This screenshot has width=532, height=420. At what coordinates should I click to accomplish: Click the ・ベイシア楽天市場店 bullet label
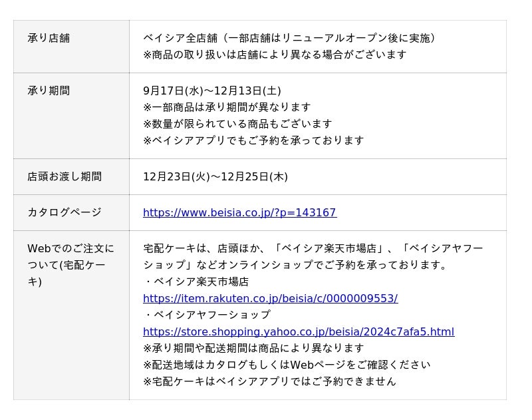point(196,282)
